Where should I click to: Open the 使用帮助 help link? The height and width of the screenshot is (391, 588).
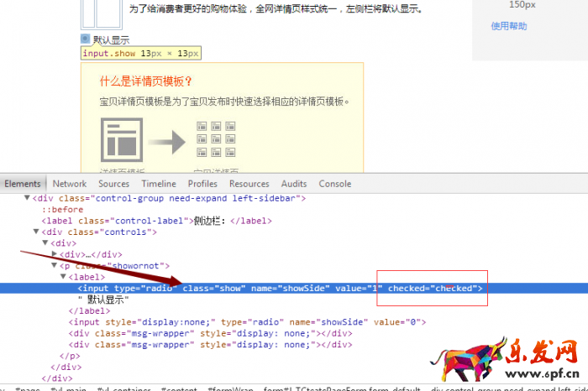click(x=509, y=26)
